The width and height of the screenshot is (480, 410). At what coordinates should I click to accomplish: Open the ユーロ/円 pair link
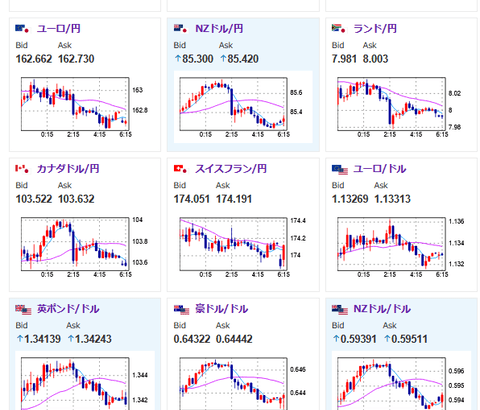59,29
